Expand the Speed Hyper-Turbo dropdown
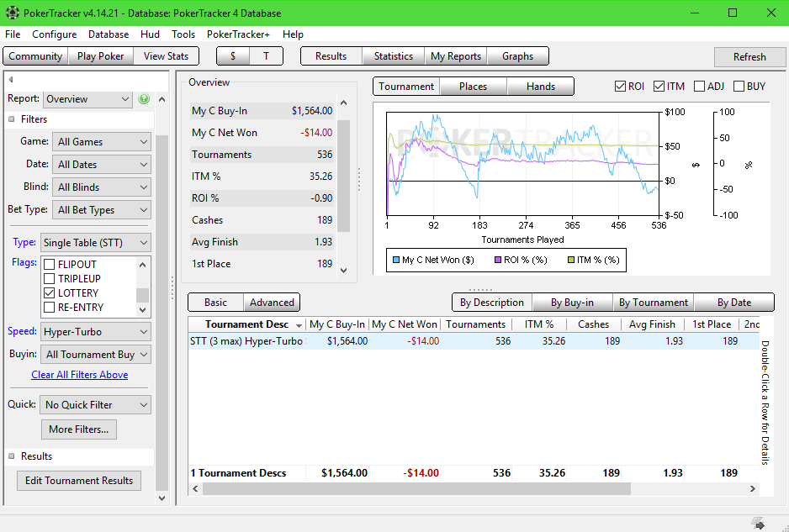The height and width of the screenshot is (532, 789). [96, 332]
